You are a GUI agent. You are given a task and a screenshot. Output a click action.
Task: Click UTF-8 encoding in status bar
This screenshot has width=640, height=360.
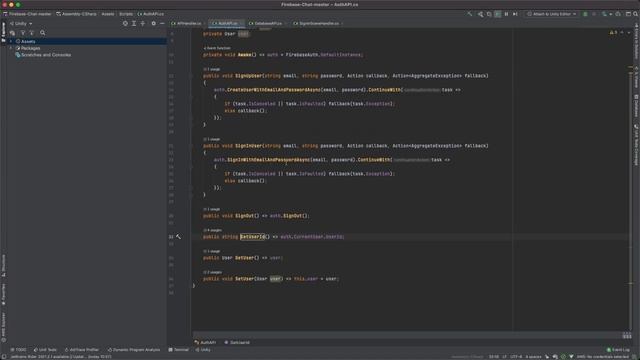tap(516, 357)
